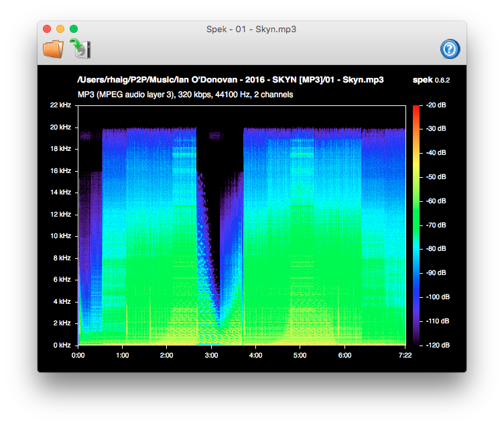Open a file with the folder icon

[x=54, y=49]
